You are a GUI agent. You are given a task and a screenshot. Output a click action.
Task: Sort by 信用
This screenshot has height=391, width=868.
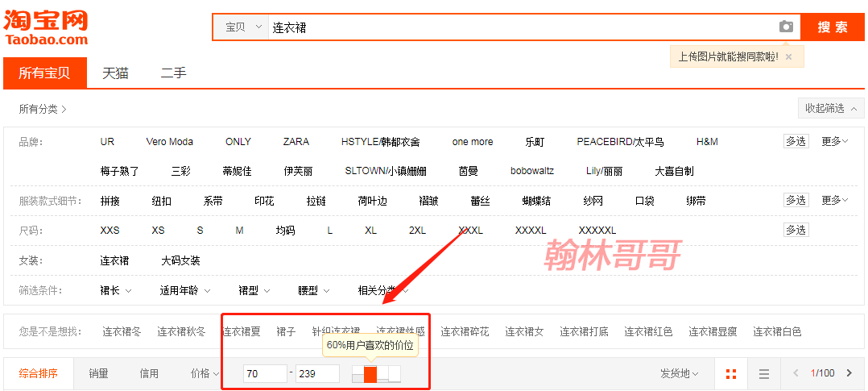click(x=149, y=373)
